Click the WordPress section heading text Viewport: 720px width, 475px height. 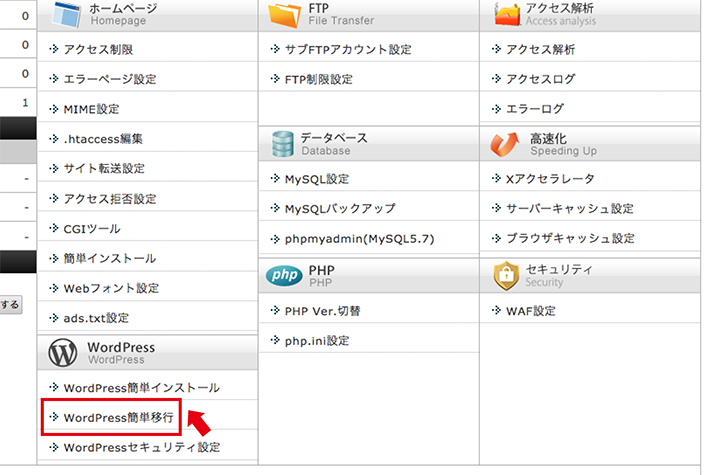[121, 347]
